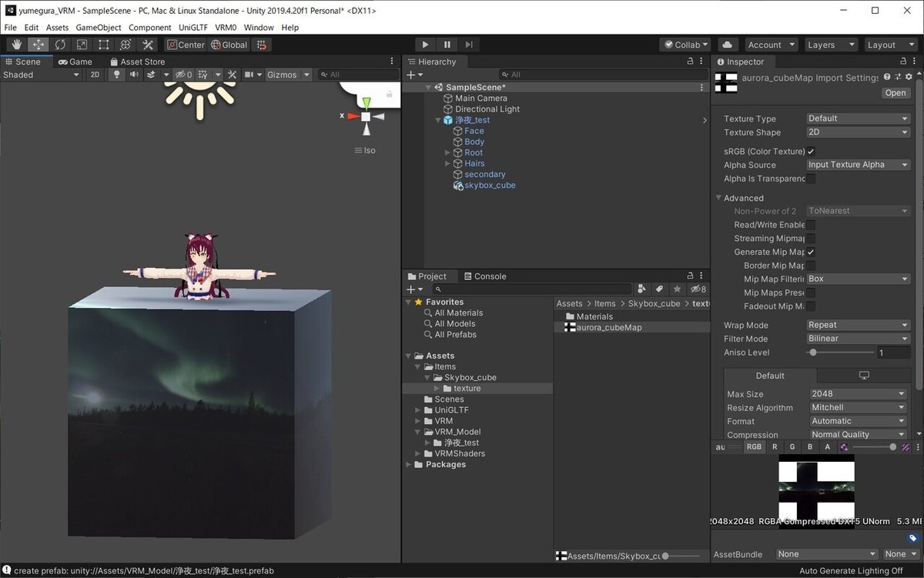This screenshot has width=924, height=578.
Task: Enable the Alpha Is Transparency checkbox
Action: pyautogui.click(x=811, y=179)
